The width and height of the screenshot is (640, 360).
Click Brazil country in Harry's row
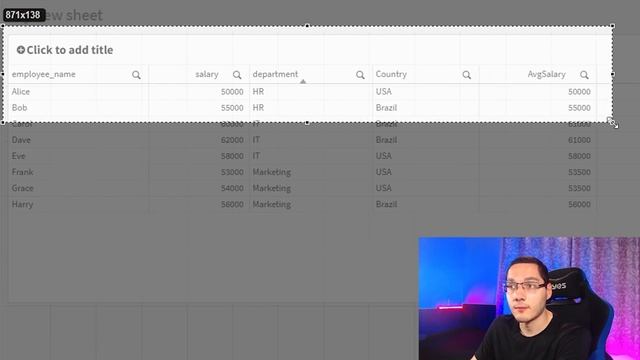[x=386, y=204]
